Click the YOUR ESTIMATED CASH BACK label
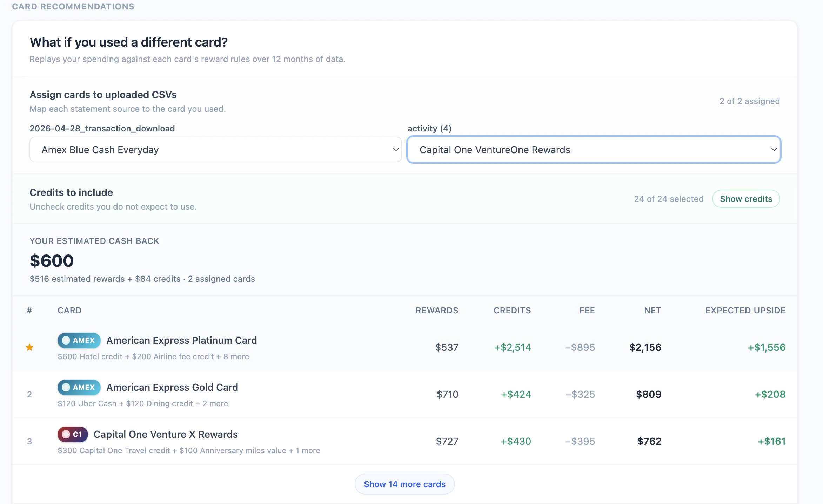 (x=94, y=241)
